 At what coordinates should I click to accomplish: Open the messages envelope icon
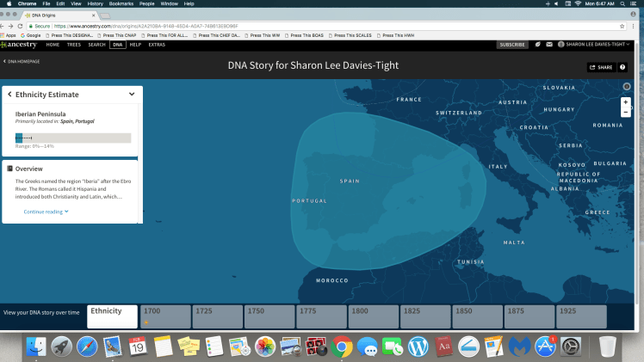coord(548,44)
